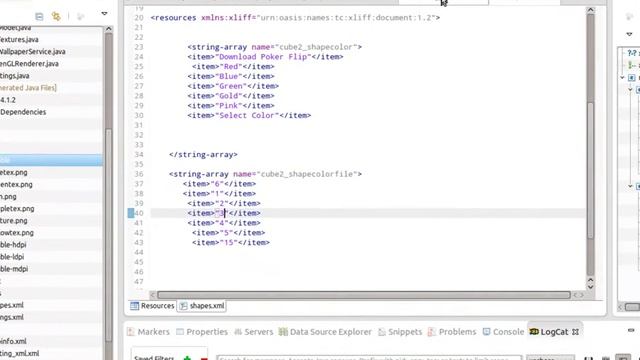Screen dimensions: 640x360
Task: Close the LogCat tab
Action: 576,332
